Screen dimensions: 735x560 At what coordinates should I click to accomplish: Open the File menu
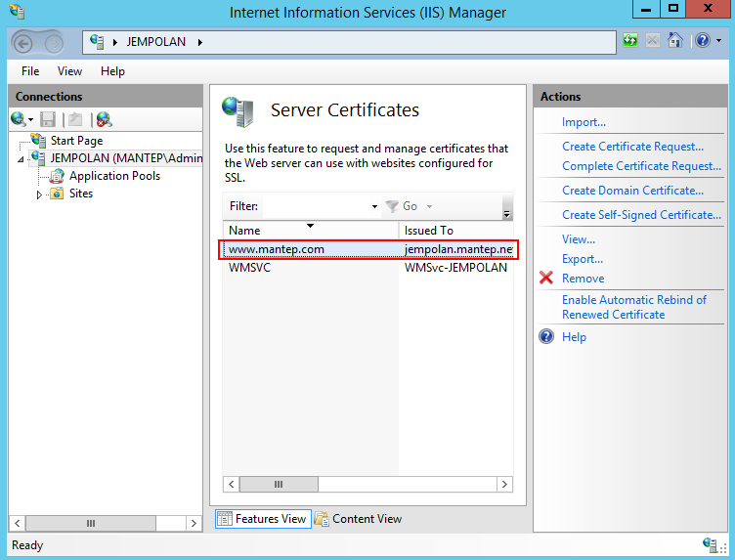pyautogui.click(x=30, y=71)
